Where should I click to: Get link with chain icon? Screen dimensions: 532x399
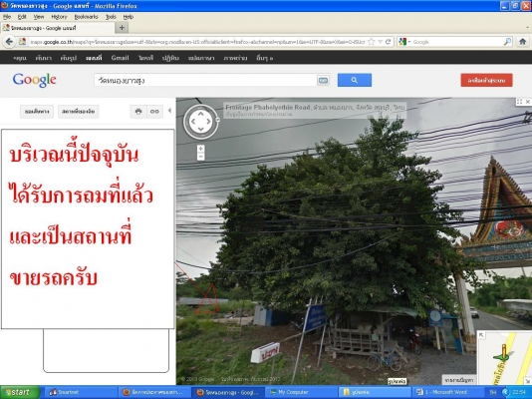click(154, 112)
